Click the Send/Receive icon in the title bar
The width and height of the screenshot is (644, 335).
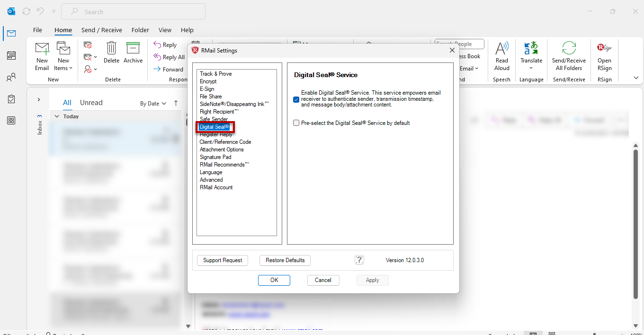[x=27, y=11]
